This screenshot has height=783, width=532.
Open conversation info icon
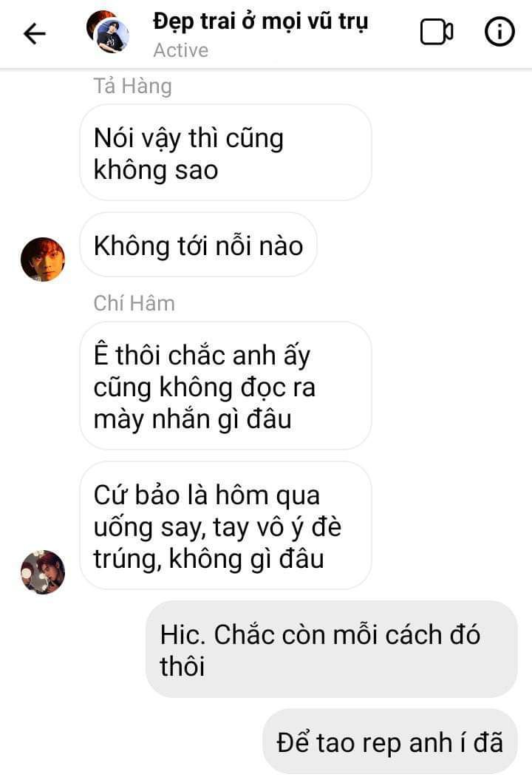coord(499,32)
